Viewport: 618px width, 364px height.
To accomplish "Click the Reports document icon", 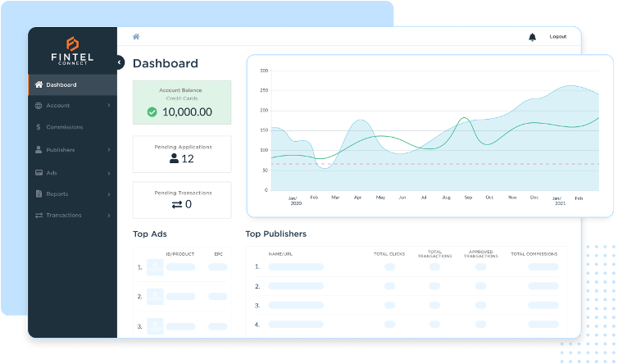I will tap(39, 193).
